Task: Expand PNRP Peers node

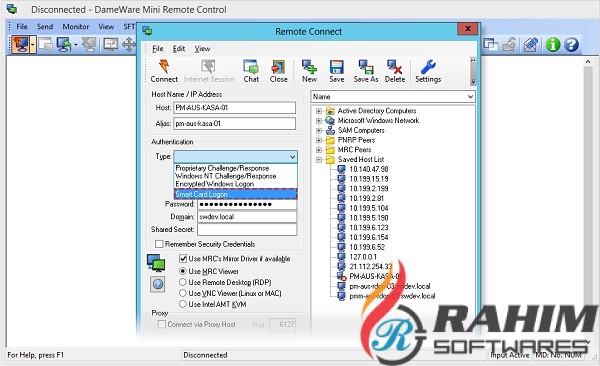Action: 318,140
